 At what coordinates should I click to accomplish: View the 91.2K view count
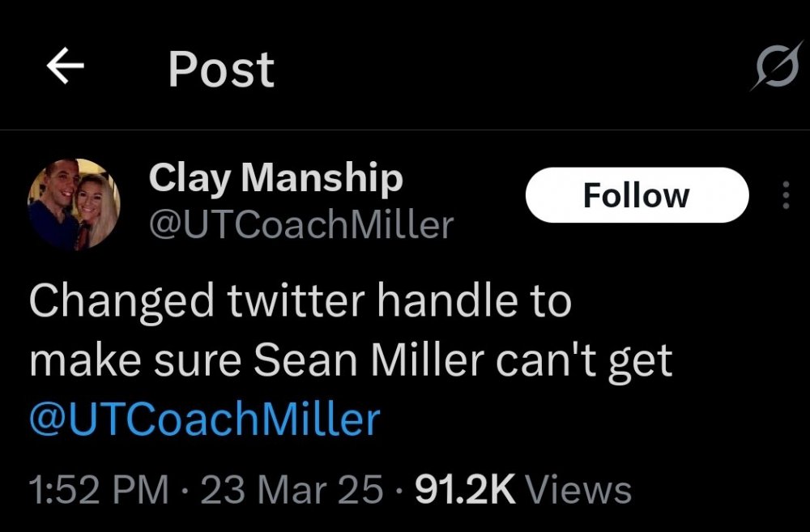(x=465, y=490)
